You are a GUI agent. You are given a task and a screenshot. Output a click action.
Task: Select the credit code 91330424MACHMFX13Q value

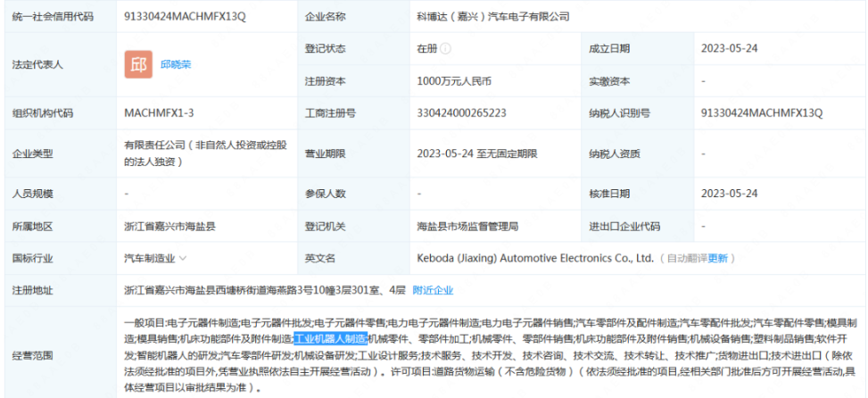point(185,17)
